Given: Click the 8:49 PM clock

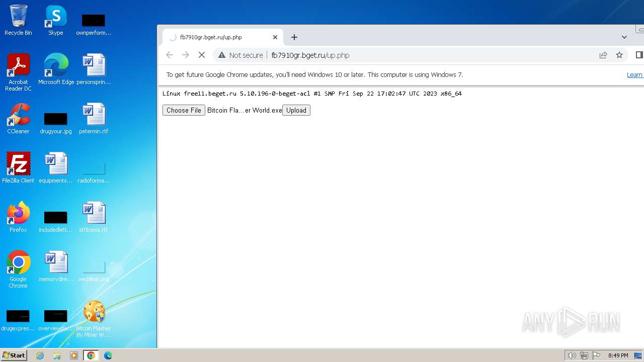Looking at the screenshot, I should [618, 355].
